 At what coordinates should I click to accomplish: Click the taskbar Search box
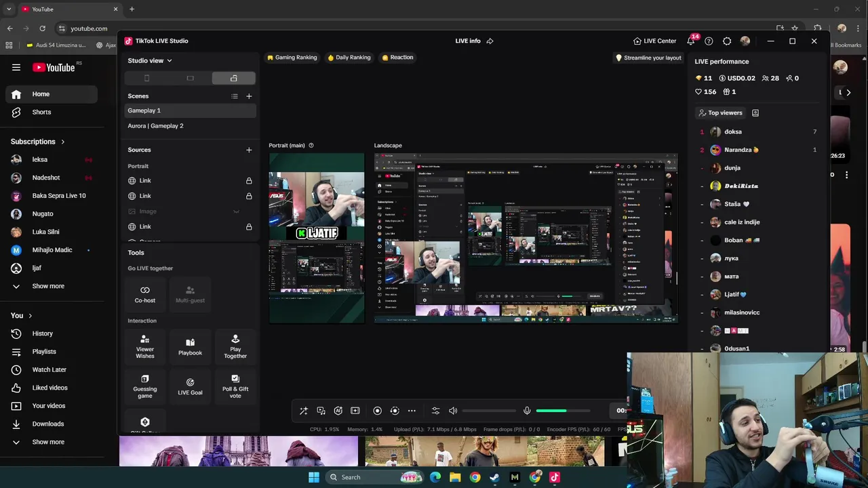pos(374,477)
